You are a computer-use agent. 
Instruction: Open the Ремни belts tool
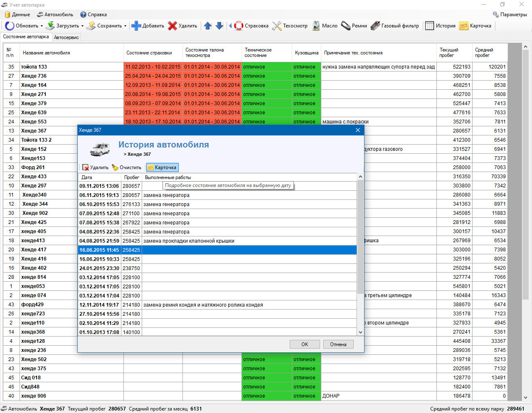pos(354,26)
